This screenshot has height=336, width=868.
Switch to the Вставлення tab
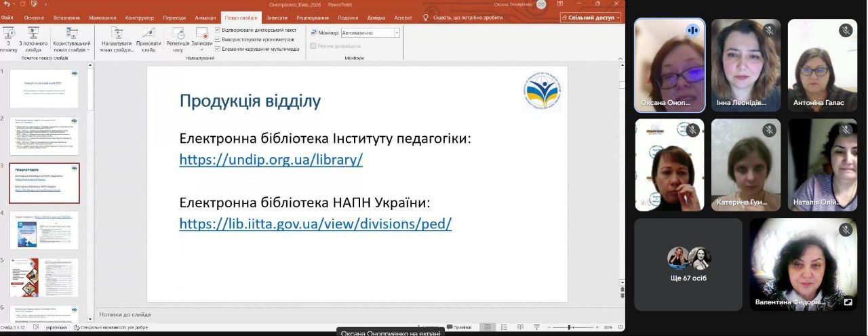click(66, 18)
